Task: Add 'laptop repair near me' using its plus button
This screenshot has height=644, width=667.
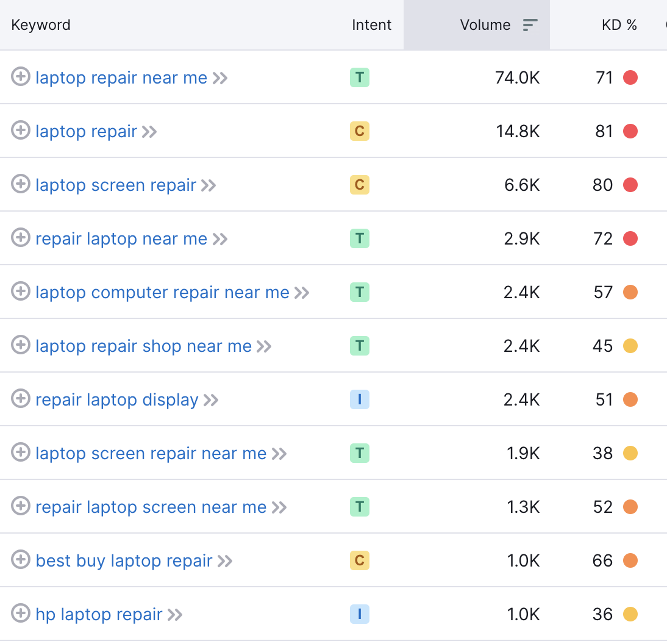Action: tap(20, 77)
